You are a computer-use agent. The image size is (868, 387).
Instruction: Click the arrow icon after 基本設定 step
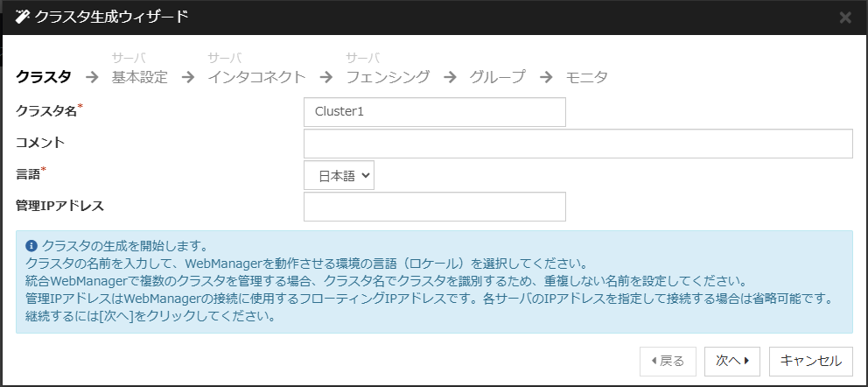pyautogui.click(x=187, y=77)
